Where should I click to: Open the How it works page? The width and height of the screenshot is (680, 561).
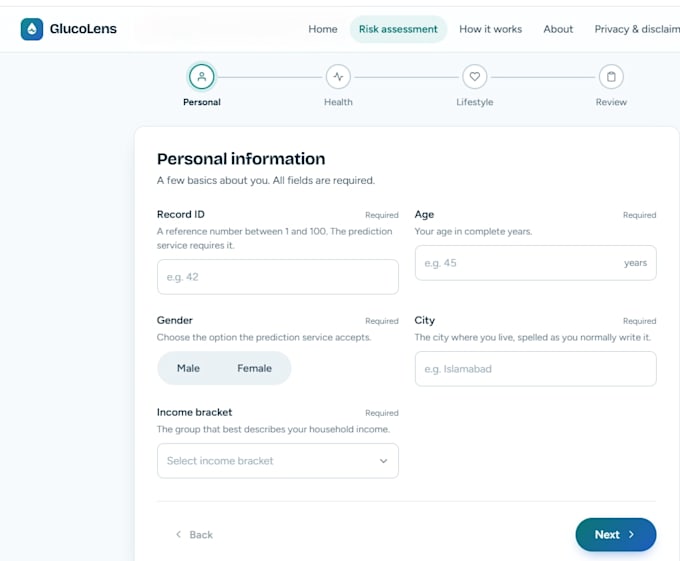point(490,29)
